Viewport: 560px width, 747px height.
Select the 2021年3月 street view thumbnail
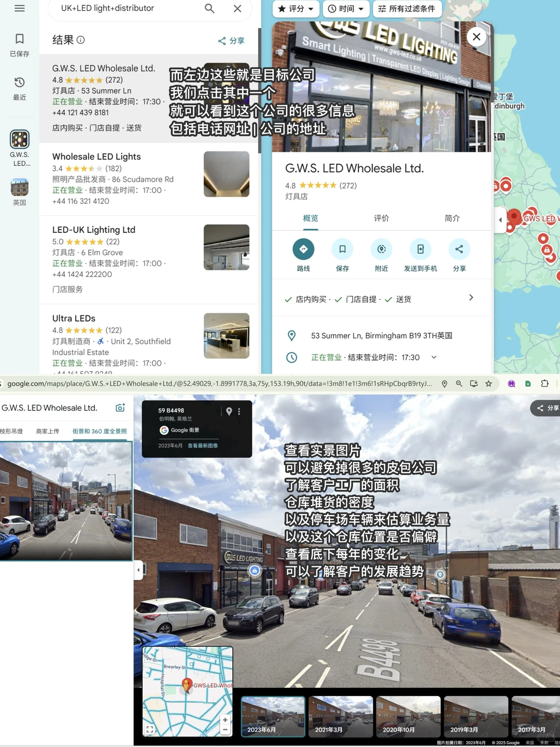click(340, 717)
